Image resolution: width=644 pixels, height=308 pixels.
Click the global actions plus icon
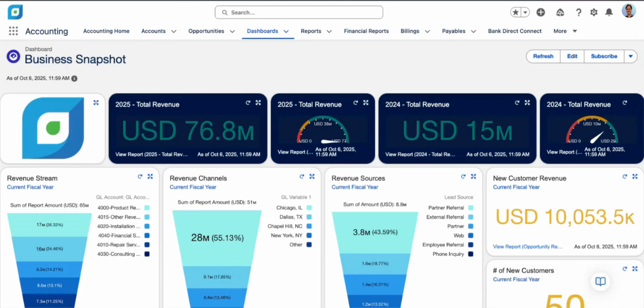click(x=541, y=12)
